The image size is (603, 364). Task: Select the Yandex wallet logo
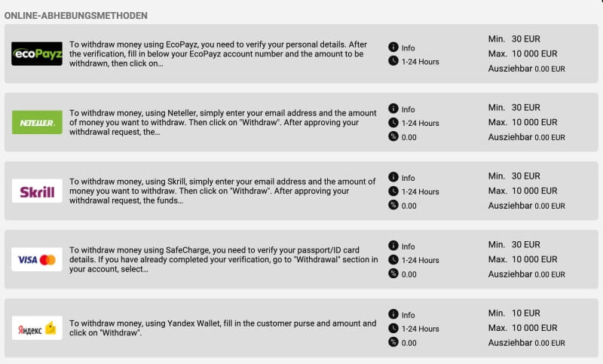coord(37,328)
